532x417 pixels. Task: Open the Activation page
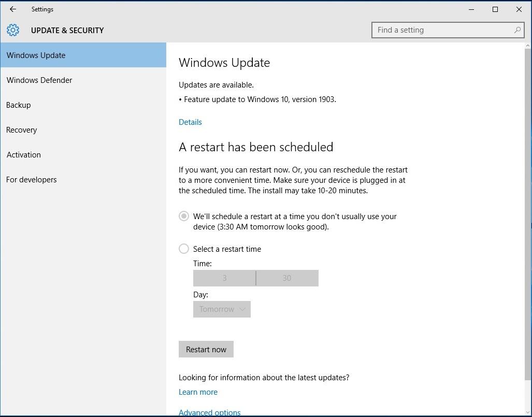(x=83, y=155)
